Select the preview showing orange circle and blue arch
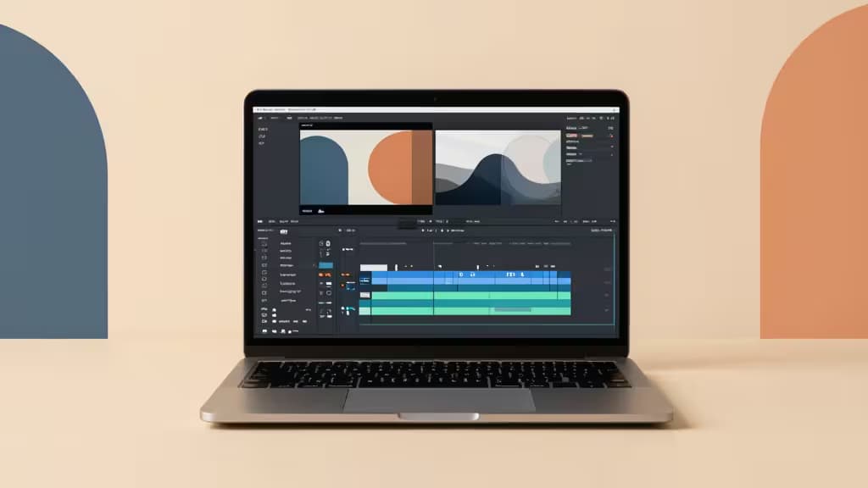The height and width of the screenshot is (488, 868). pyautogui.click(x=366, y=168)
